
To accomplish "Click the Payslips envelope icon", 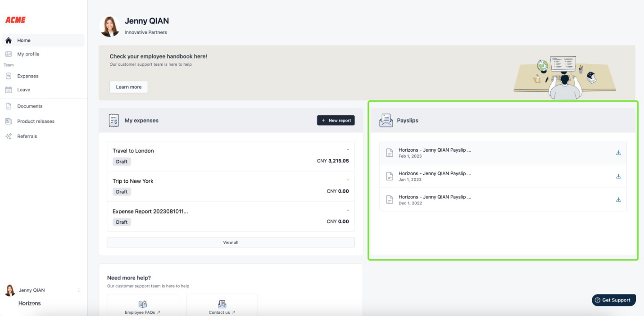I will (x=386, y=121).
